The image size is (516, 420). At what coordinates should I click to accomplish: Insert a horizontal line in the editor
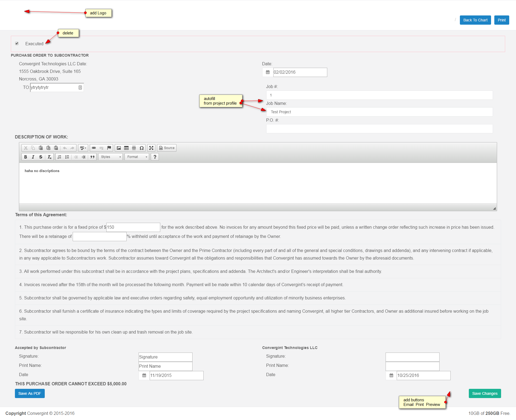tap(134, 148)
